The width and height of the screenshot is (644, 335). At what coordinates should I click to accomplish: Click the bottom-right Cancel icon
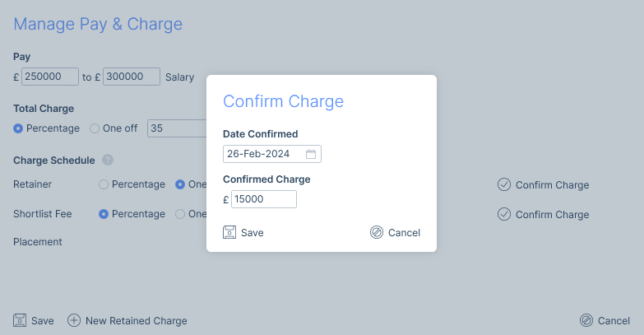click(586, 320)
